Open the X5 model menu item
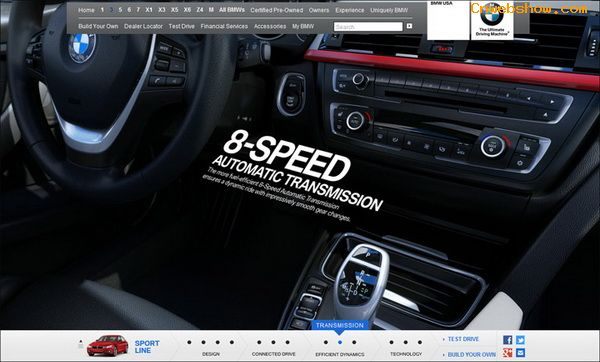 (x=174, y=10)
